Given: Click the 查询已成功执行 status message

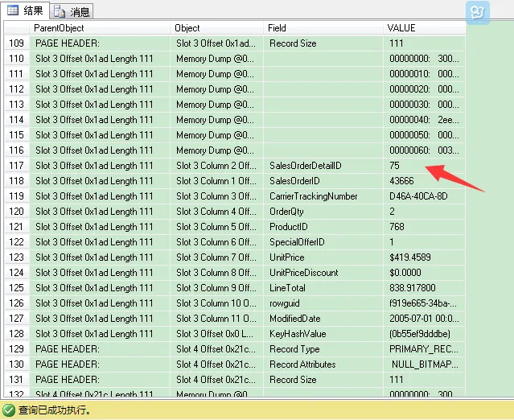Looking at the screenshot, I should 55,410.
